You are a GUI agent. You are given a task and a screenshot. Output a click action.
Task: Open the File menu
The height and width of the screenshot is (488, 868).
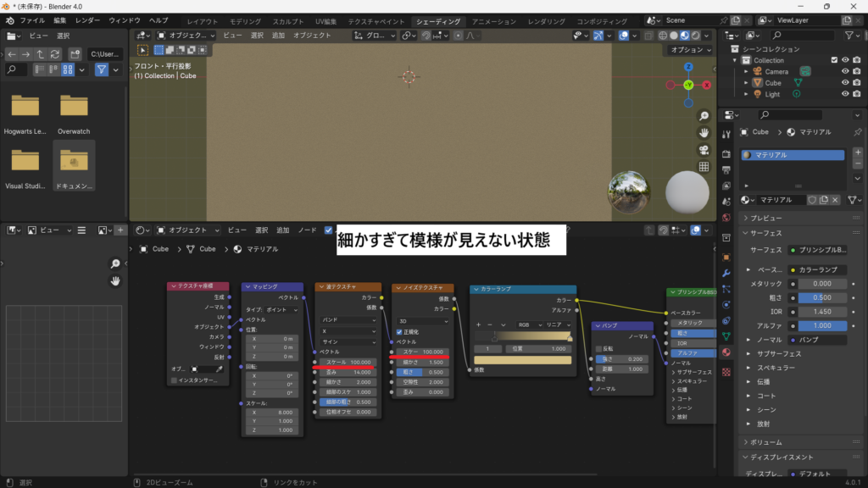click(x=32, y=20)
